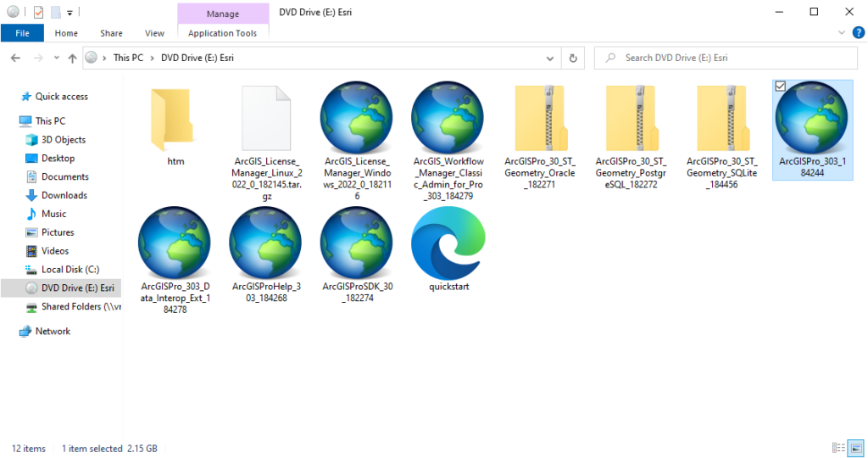Open Recent locations dropdown arrow
Viewport: 868px width, 458px height.
click(x=57, y=58)
